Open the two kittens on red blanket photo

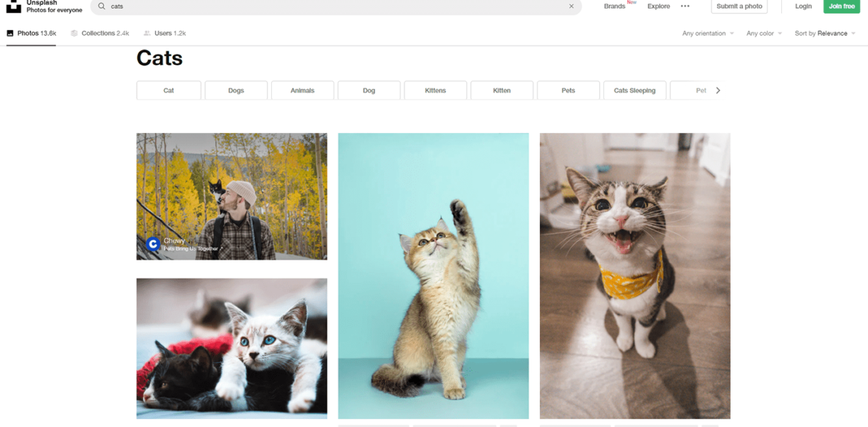232,348
